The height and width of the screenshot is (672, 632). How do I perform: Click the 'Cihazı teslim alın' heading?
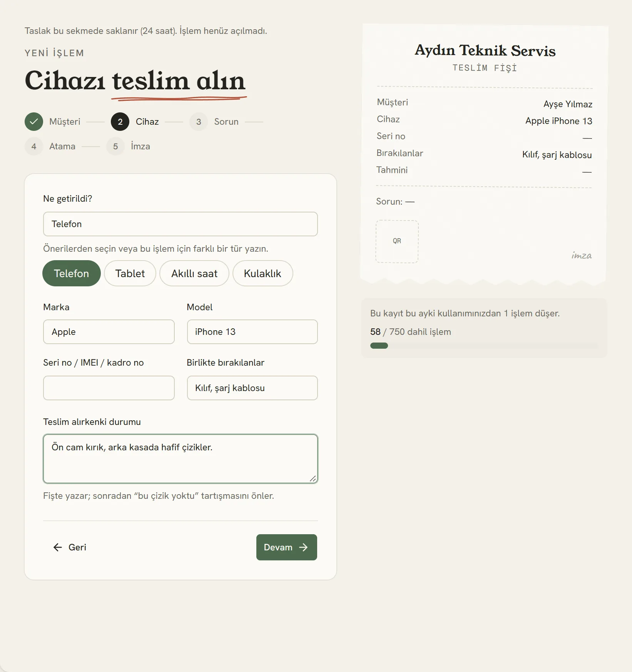tap(135, 81)
